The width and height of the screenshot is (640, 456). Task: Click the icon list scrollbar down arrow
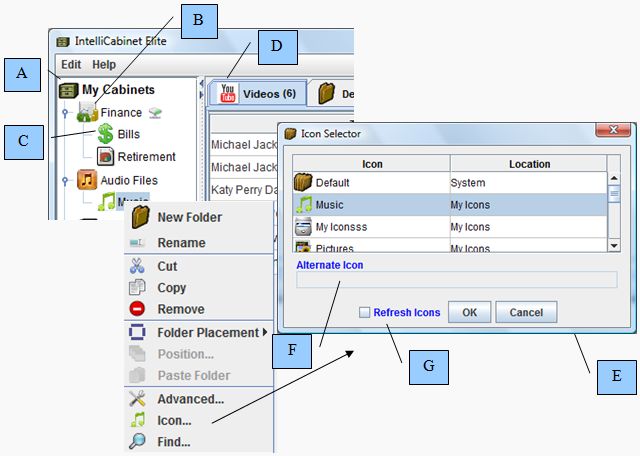pyautogui.click(x=614, y=244)
